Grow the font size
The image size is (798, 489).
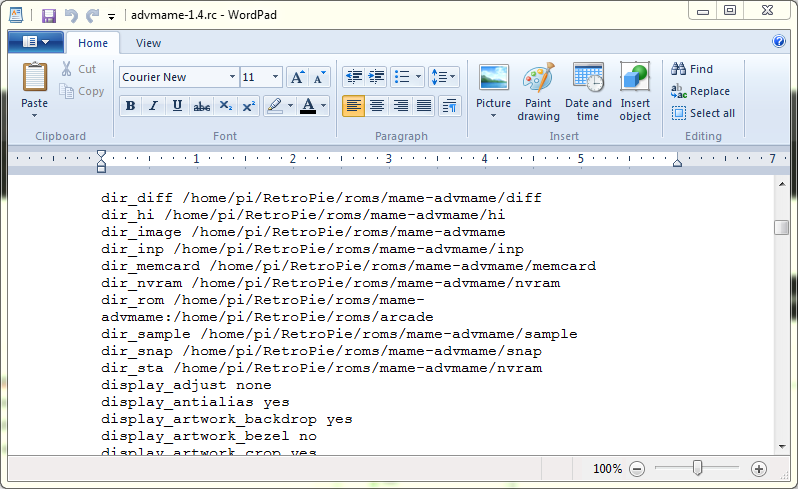[297, 77]
